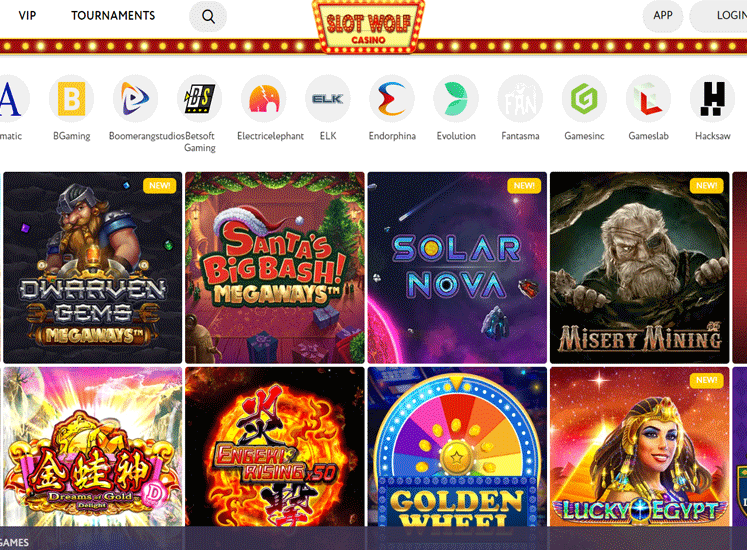The width and height of the screenshot is (747, 550).
Task: Go to Tournaments page
Action: coord(113,16)
